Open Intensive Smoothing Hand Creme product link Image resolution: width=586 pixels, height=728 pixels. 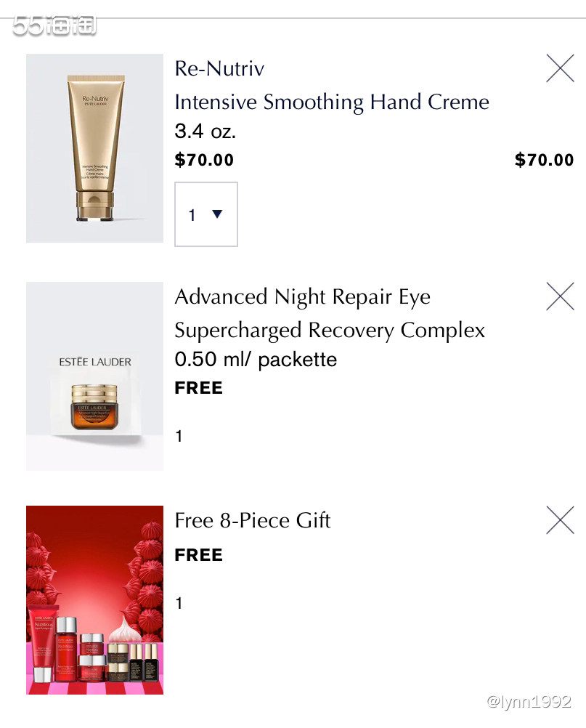(332, 102)
